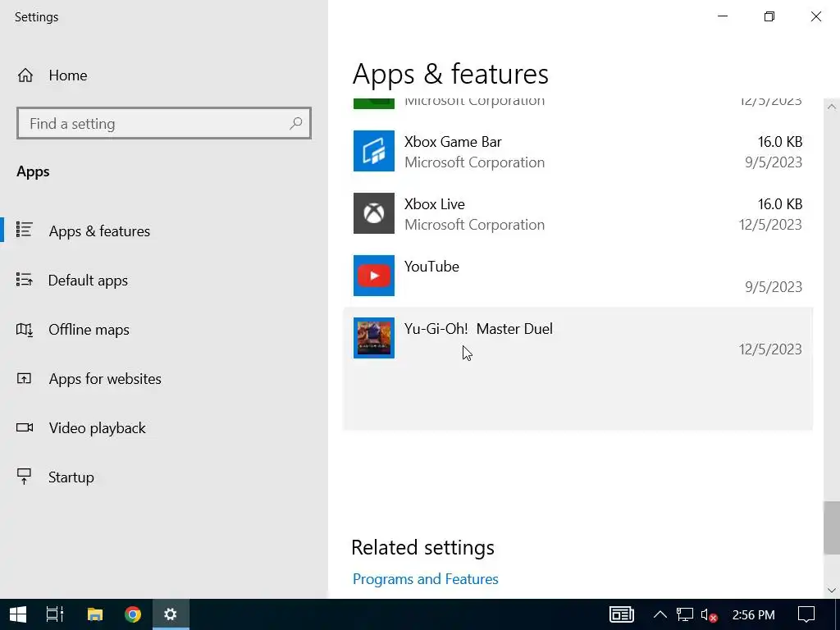Click the vertical scrollbar thumb
The height and width of the screenshot is (630, 840).
832,527
